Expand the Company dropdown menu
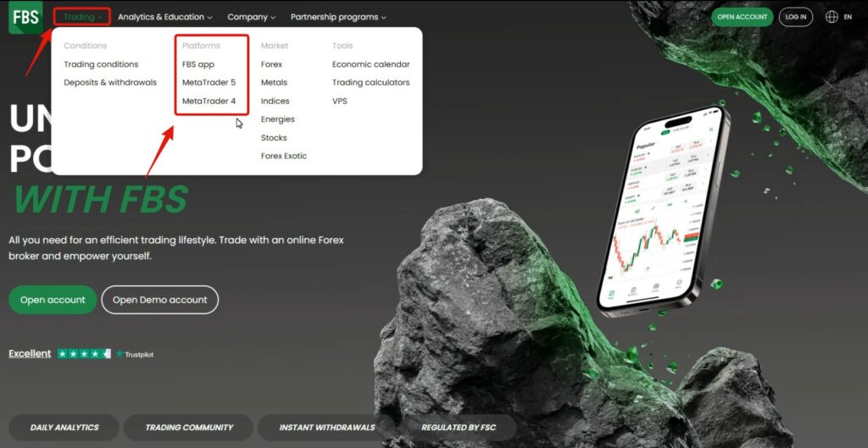The height and width of the screenshot is (448, 868). [x=251, y=17]
